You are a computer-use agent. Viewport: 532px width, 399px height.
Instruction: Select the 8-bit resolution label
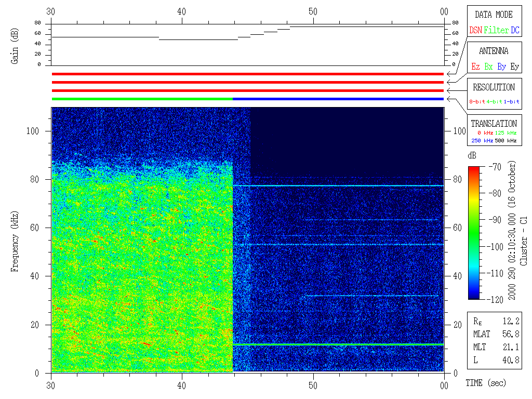click(x=477, y=102)
